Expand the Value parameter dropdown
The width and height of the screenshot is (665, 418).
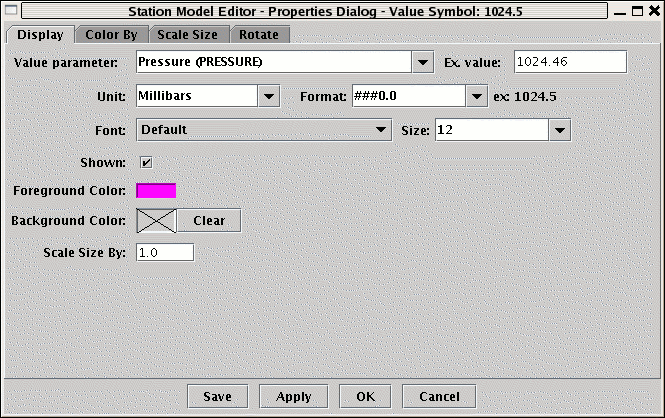(x=421, y=62)
